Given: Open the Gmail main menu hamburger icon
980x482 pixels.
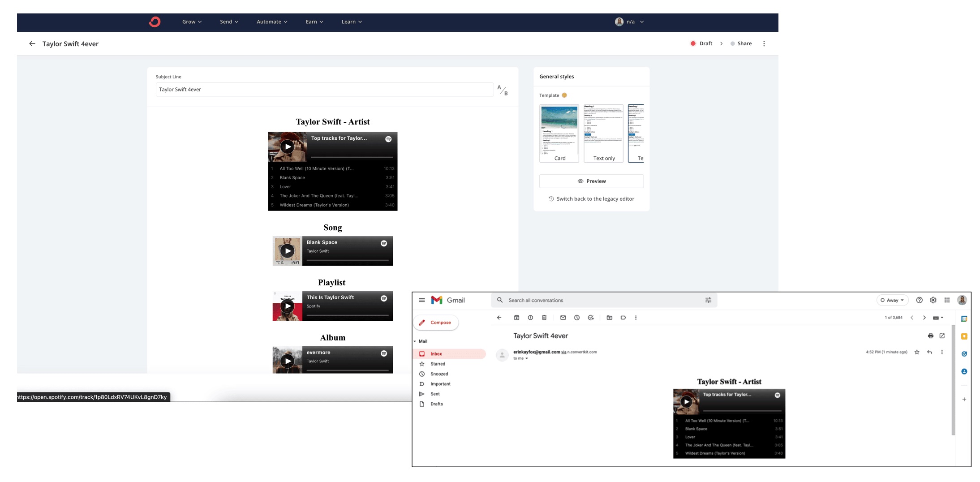Looking at the screenshot, I should click(422, 300).
